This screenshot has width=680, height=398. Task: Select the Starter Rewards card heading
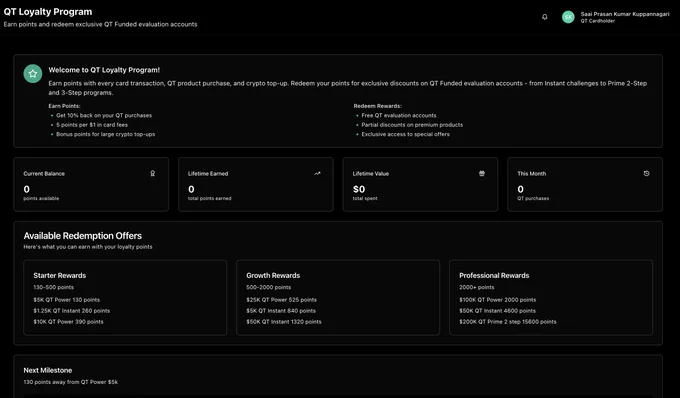[60, 275]
